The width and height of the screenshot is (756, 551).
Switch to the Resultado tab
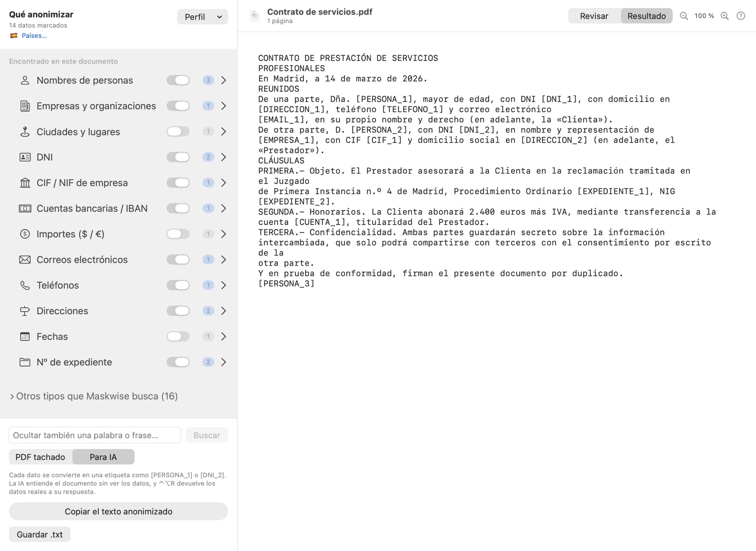pyautogui.click(x=646, y=16)
